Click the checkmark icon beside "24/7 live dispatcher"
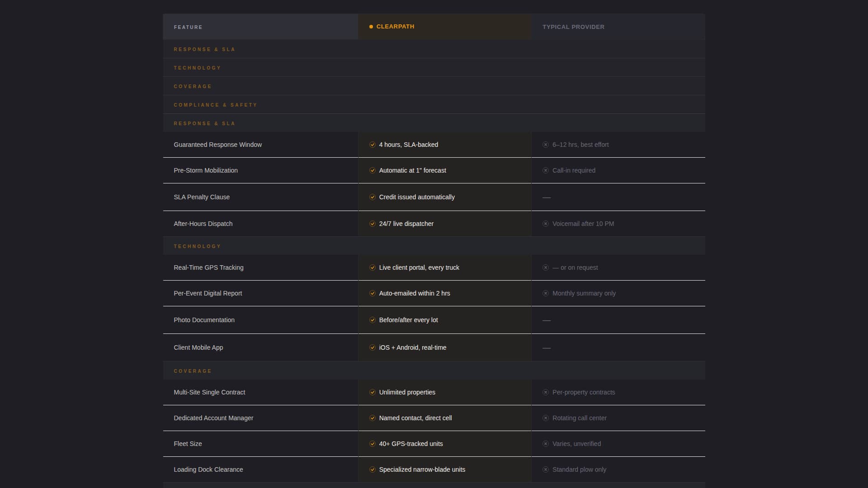This screenshot has width=868, height=488. 373,224
